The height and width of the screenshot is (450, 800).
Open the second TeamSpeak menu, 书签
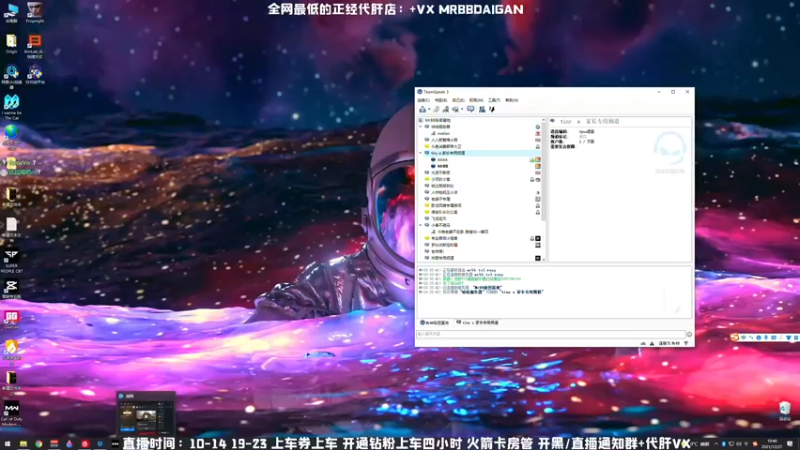click(x=441, y=100)
